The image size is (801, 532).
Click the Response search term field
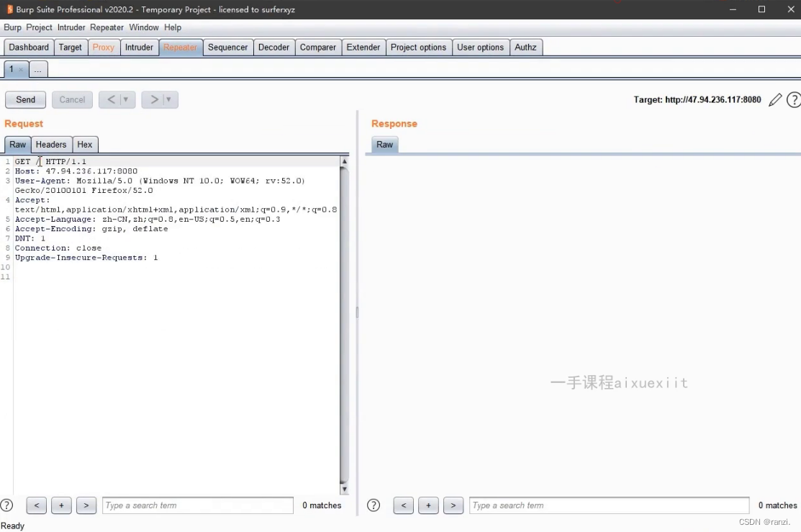point(609,505)
